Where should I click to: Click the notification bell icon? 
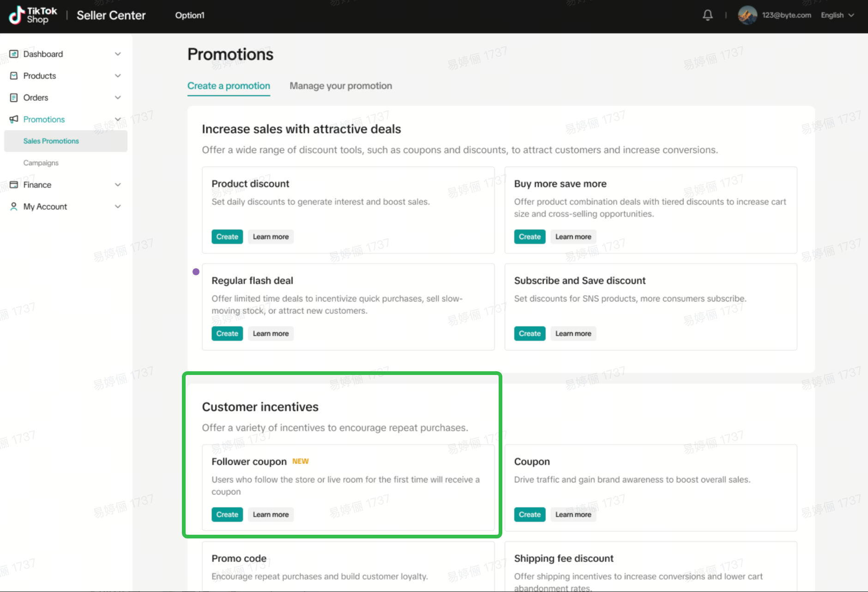(707, 15)
